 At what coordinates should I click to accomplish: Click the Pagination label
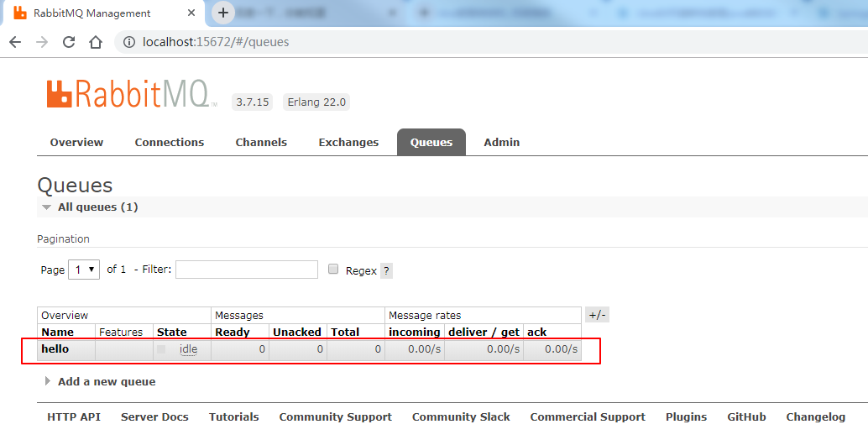coord(63,238)
